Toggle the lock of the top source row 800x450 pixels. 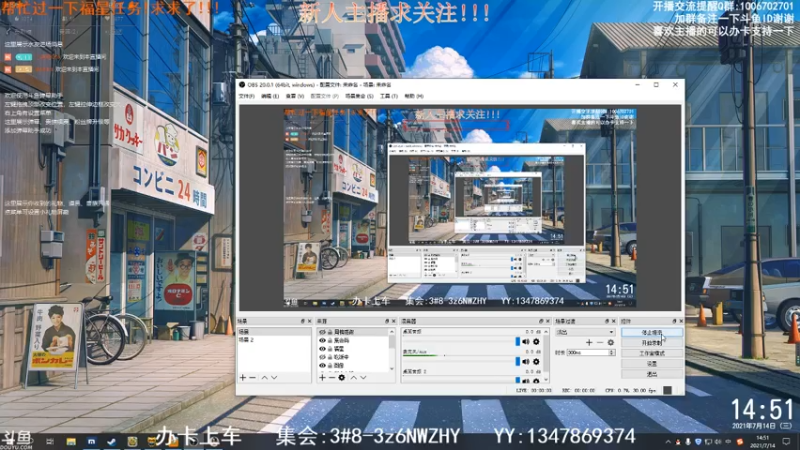pyautogui.click(x=330, y=332)
